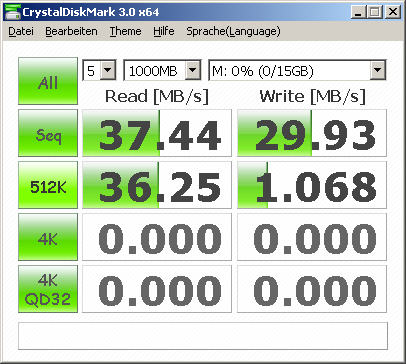Run the Seq sequential test

click(x=48, y=133)
